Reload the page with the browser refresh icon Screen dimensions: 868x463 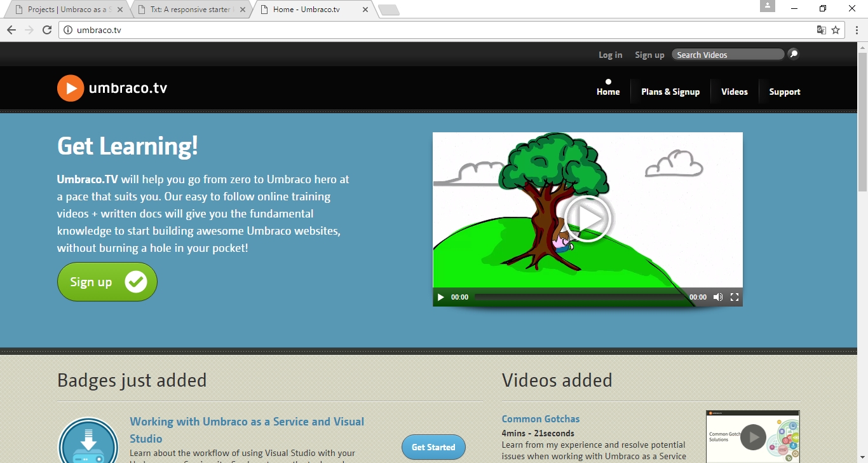(x=47, y=30)
